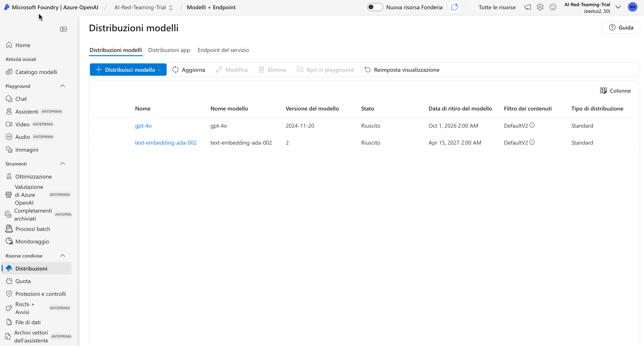The height and width of the screenshot is (346, 644).
Task: Select Distribuzioni in the sidebar
Action: pos(37,268)
